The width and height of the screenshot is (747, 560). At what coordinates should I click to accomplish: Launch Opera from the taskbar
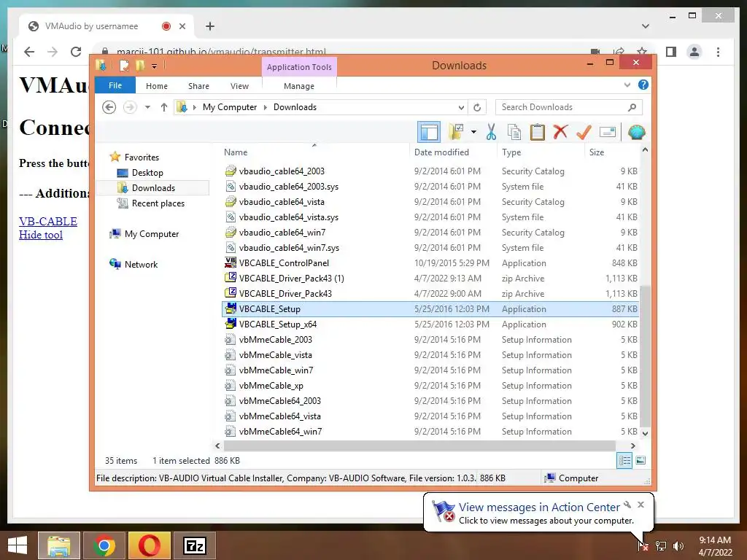[149, 545]
